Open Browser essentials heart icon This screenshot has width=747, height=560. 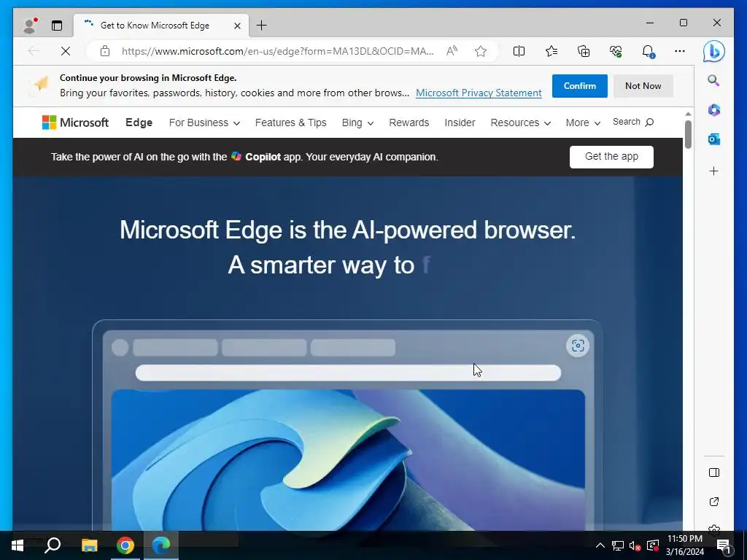[616, 51]
